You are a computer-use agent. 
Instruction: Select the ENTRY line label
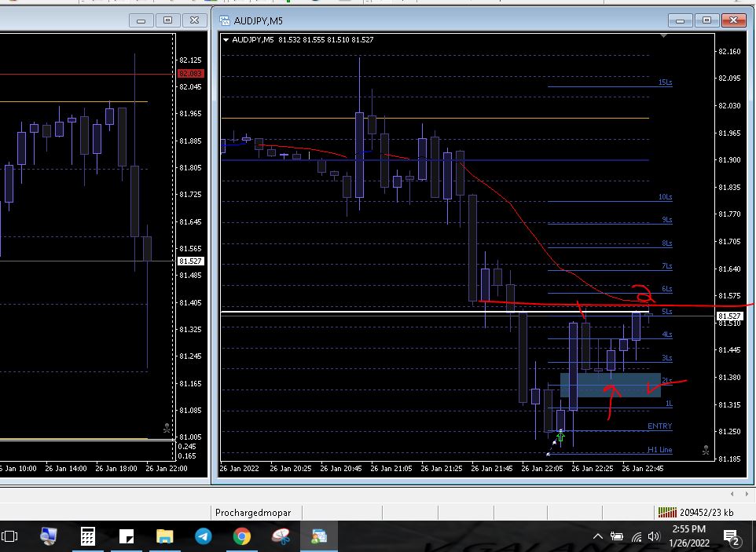click(x=659, y=426)
